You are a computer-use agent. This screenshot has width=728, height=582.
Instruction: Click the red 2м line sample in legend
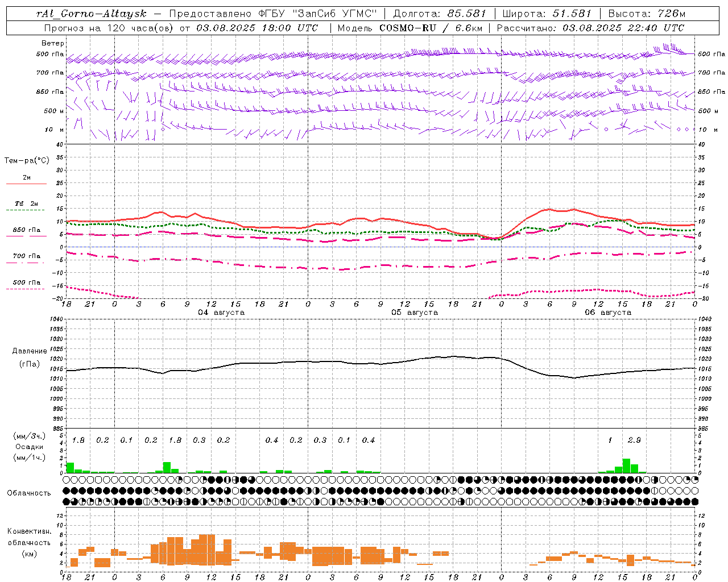[26, 184]
